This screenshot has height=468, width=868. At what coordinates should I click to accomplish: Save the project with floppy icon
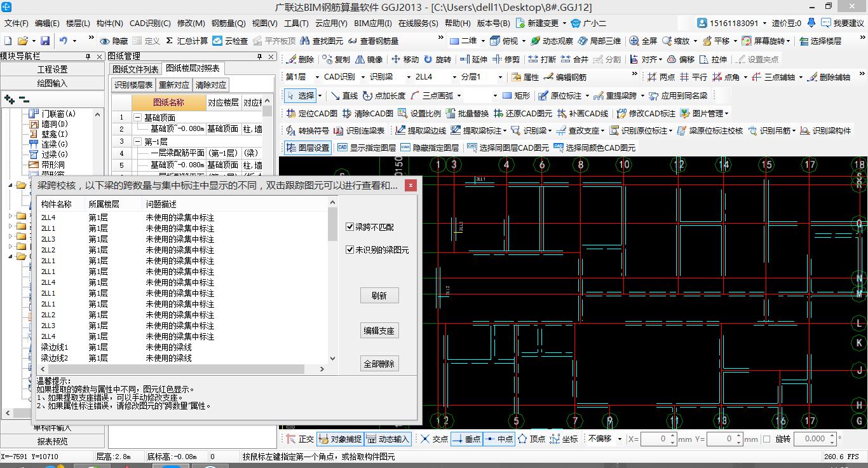pyautogui.click(x=45, y=41)
